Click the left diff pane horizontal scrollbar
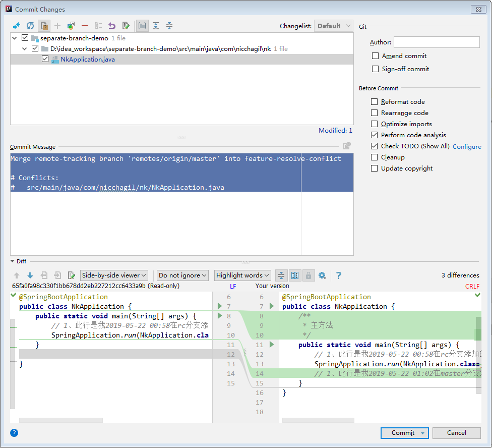The width and height of the screenshot is (492, 448). tap(61, 420)
